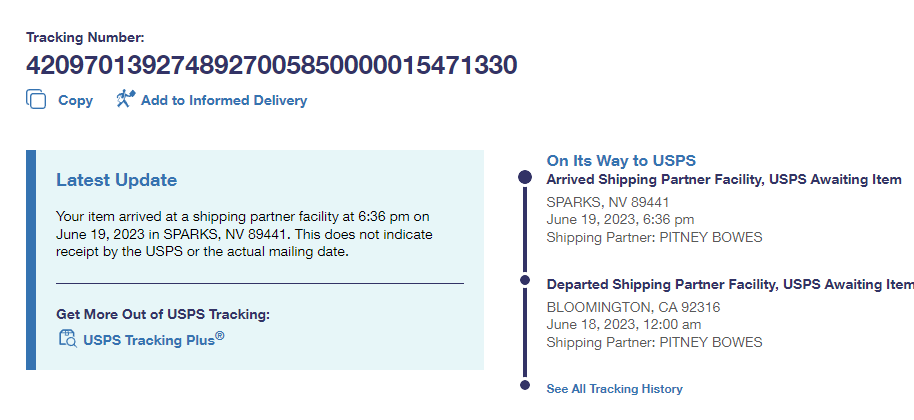
Task: Select the Arrived Shipping Partner Facility event title
Action: (724, 179)
